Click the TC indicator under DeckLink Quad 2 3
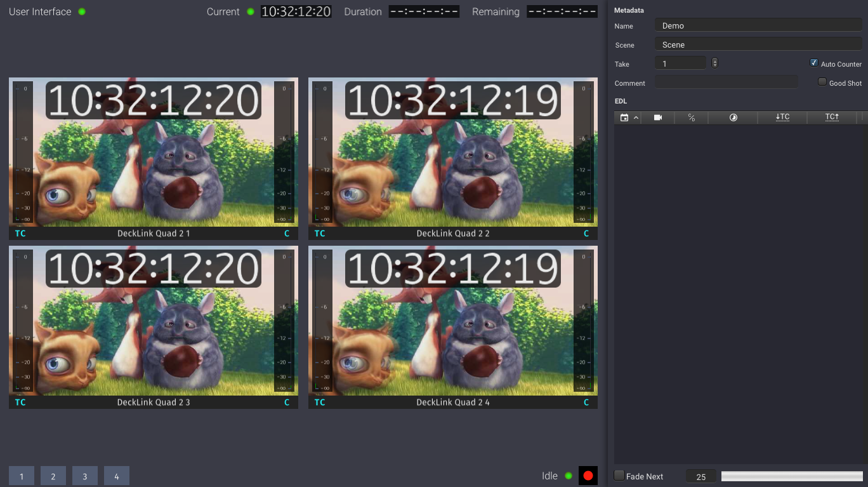The width and height of the screenshot is (868, 487). point(20,403)
